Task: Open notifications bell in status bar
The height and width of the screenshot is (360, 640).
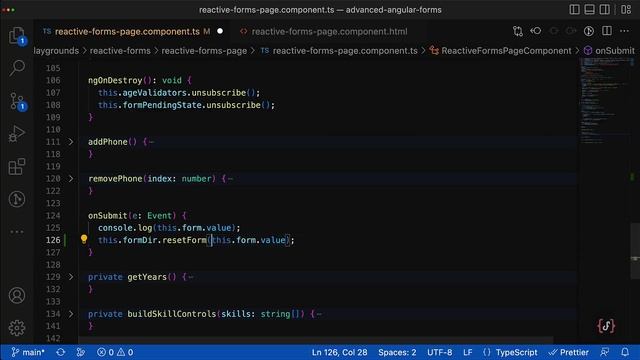Action: point(625,352)
